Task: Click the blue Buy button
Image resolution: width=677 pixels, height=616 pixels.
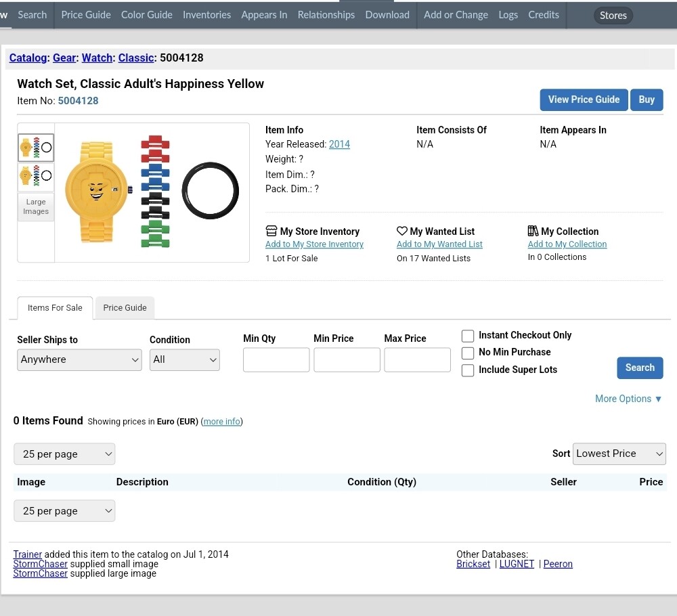Action: (647, 100)
